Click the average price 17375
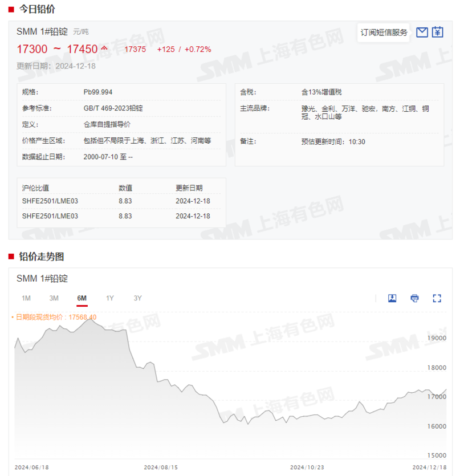 click(135, 49)
